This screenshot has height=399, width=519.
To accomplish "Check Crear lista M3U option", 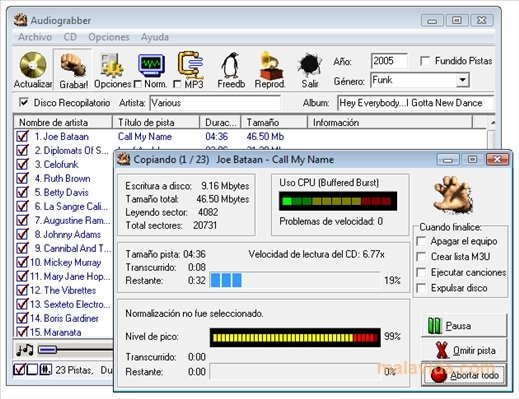I will coord(421,257).
